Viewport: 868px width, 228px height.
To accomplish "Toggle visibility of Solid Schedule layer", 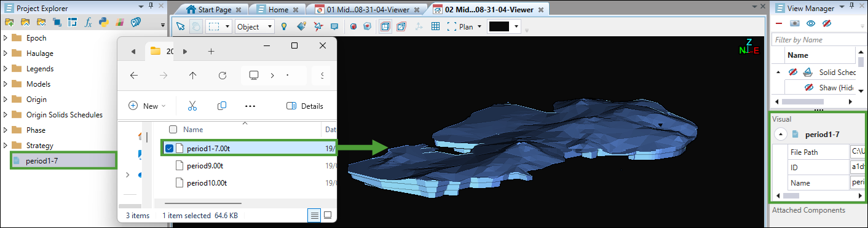I will [x=793, y=72].
